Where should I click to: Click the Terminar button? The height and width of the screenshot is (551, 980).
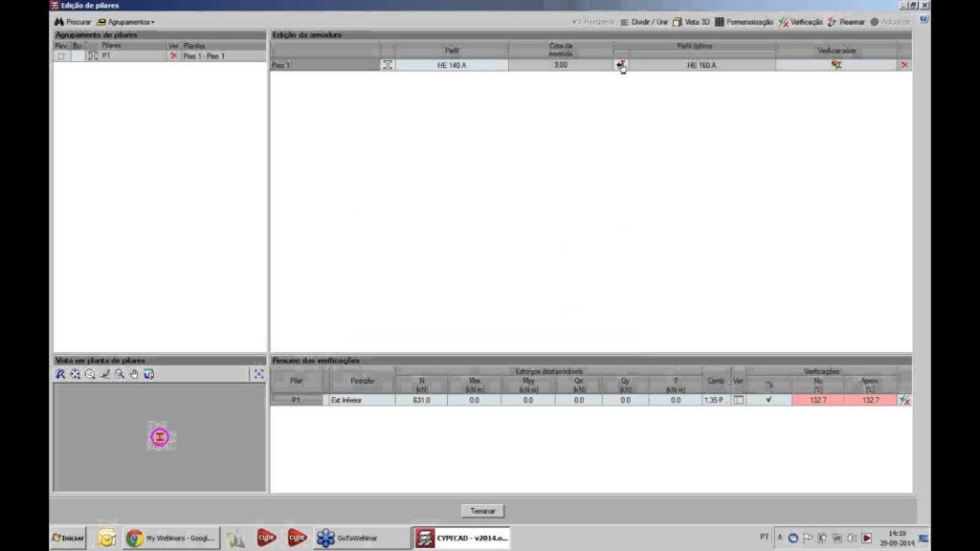[x=482, y=512]
